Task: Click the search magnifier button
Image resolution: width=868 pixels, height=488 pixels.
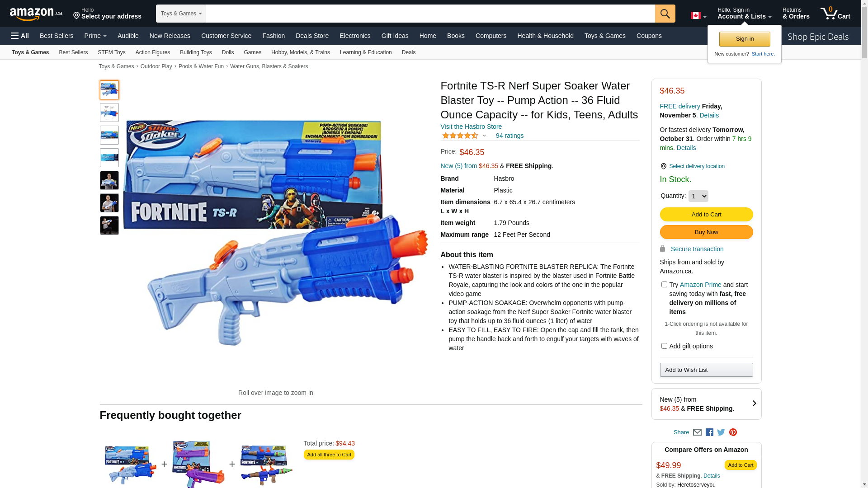Action: (x=665, y=14)
